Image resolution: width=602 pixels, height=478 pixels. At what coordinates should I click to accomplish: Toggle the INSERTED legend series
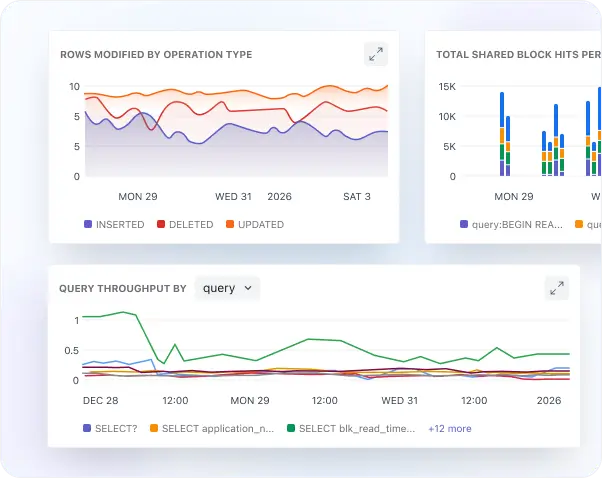point(114,224)
